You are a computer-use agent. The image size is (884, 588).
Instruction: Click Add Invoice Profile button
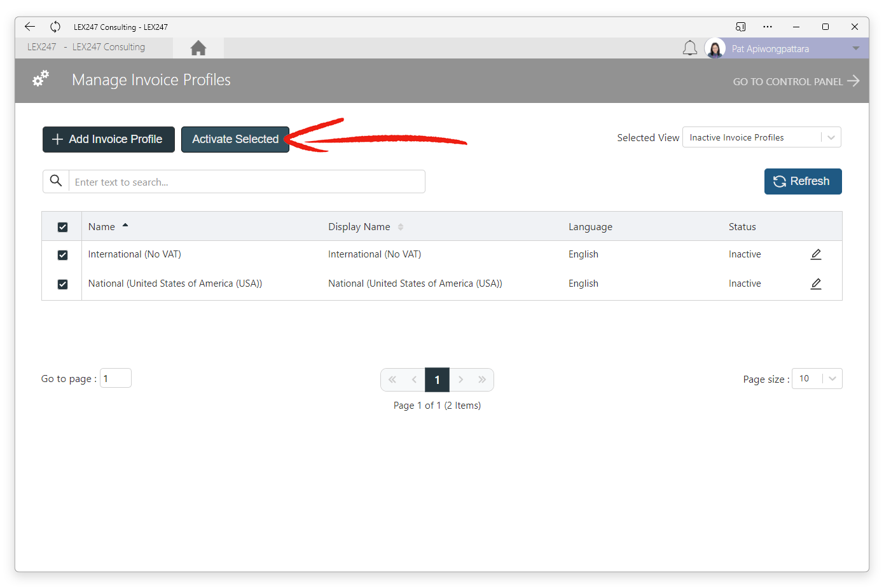point(109,139)
